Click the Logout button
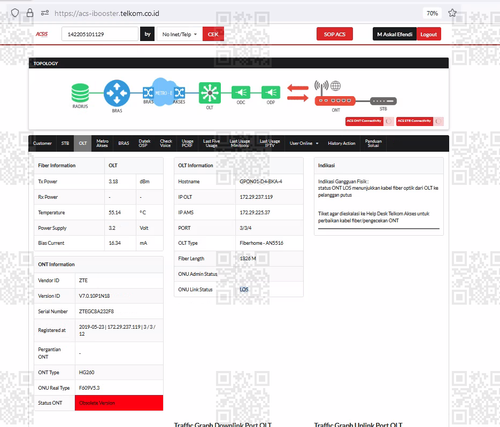Image resolution: width=500 pixels, height=427 pixels. [x=428, y=34]
